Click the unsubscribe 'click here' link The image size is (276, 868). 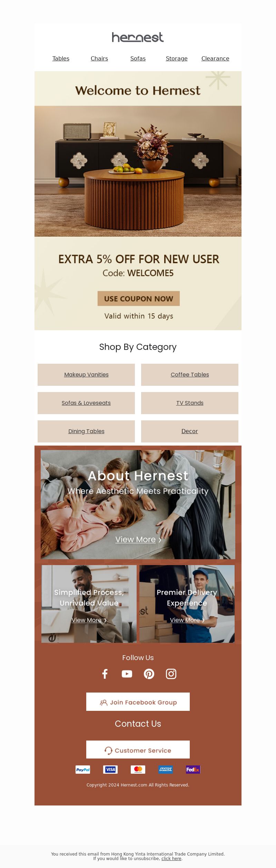[171, 859]
